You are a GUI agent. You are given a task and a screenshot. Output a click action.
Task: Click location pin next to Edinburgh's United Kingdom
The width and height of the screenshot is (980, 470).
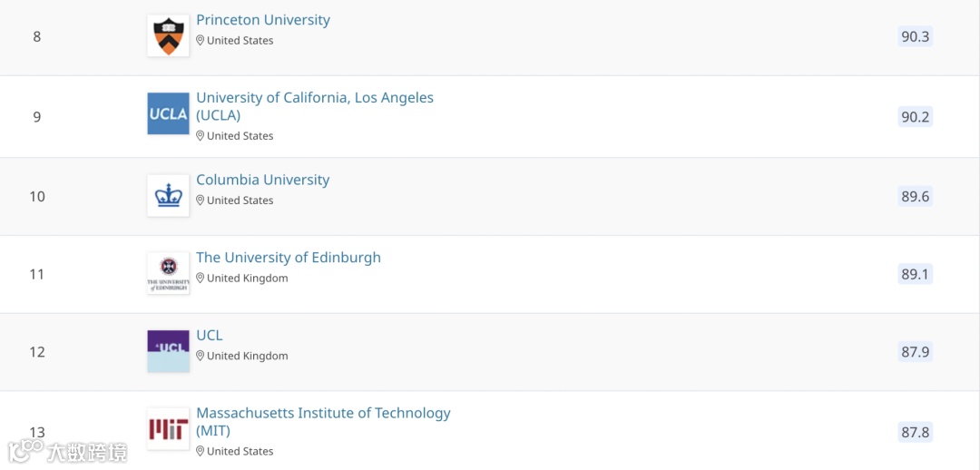[200, 279]
